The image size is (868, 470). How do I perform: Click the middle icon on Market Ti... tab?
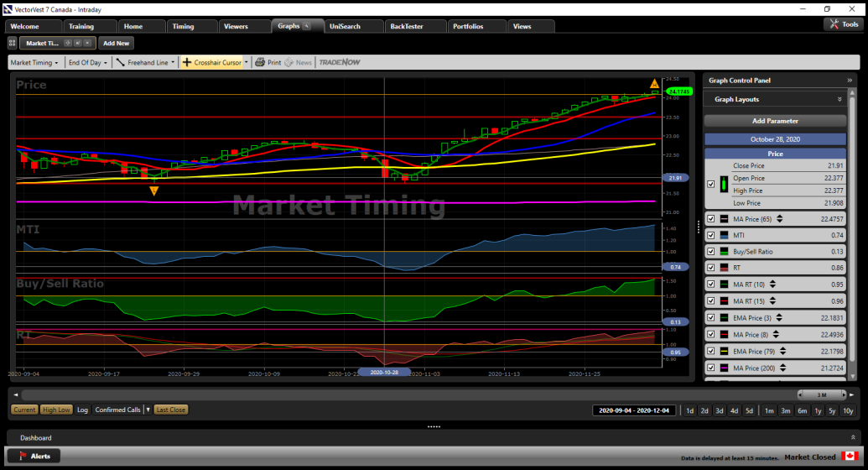(x=77, y=44)
